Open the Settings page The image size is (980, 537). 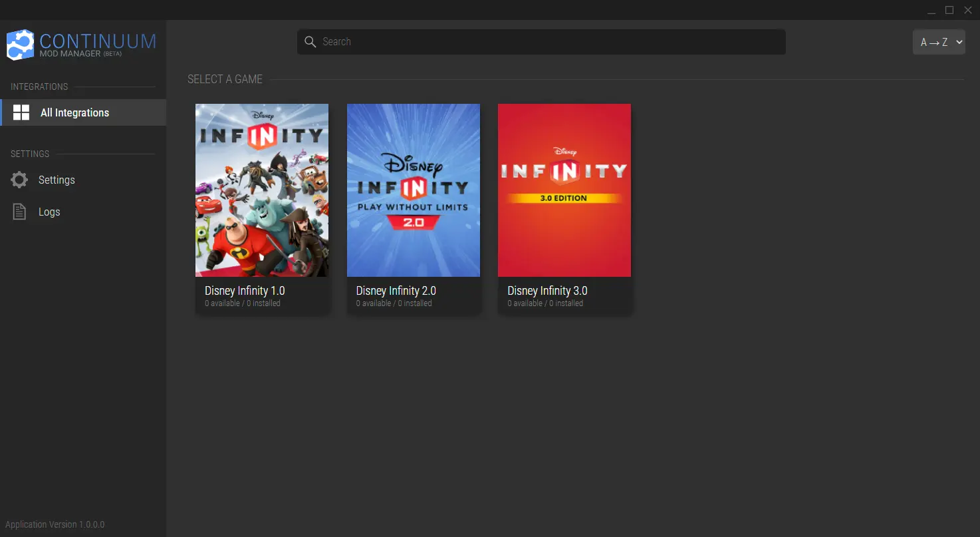coord(83,180)
